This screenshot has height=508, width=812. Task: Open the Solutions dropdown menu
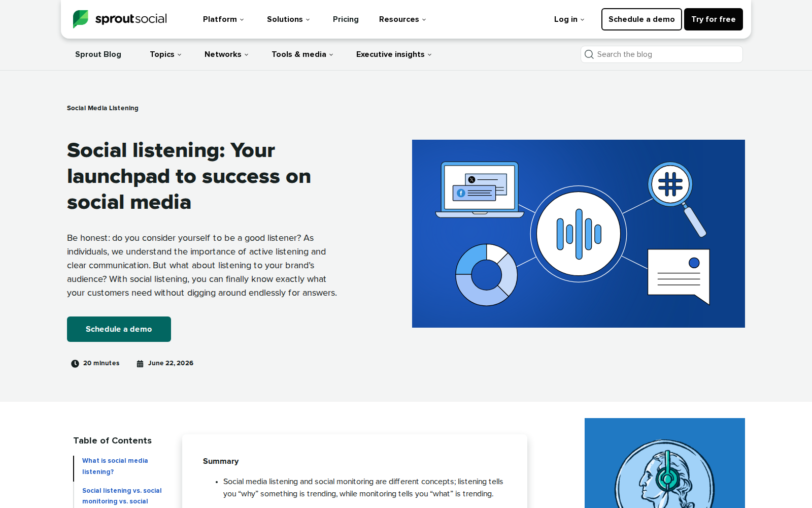288,19
